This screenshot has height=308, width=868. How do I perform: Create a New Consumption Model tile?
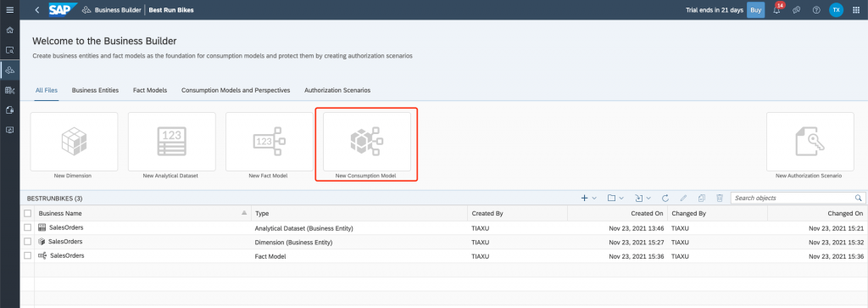[366, 144]
